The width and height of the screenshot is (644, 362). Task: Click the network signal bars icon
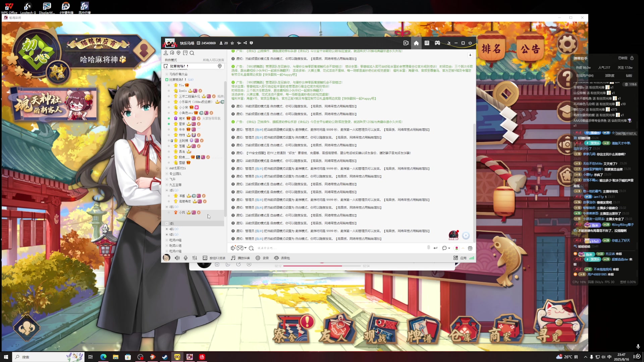(472, 258)
